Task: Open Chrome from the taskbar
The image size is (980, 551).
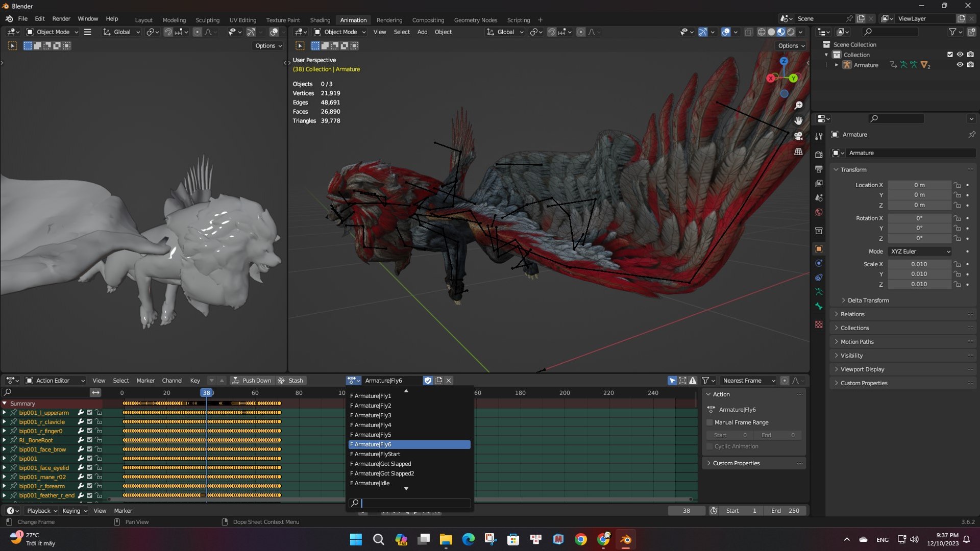Action: point(580,539)
